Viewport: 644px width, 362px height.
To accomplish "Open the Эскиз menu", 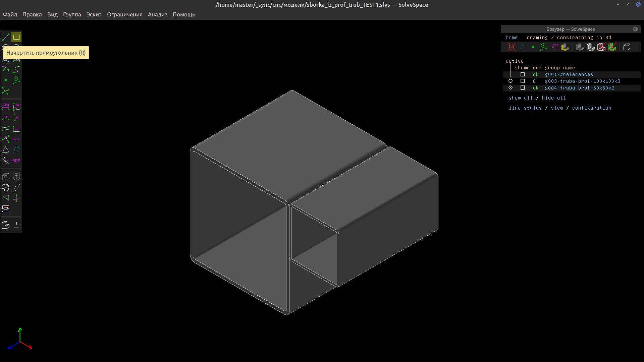I will coord(94,14).
